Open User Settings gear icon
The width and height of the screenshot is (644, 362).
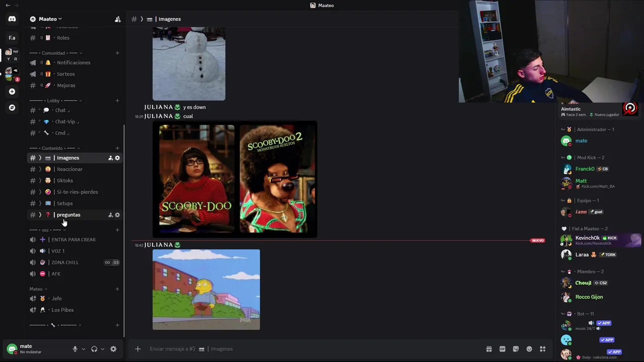(x=113, y=349)
